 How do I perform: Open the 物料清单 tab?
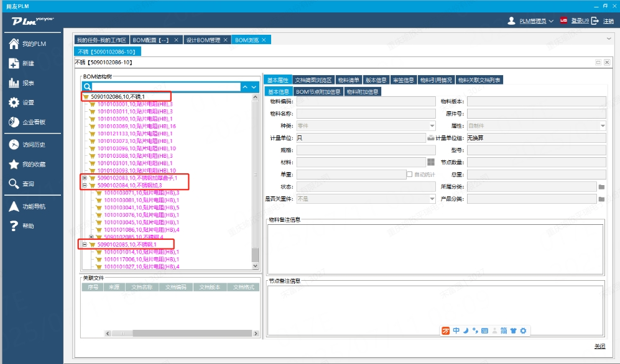[349, 80]
